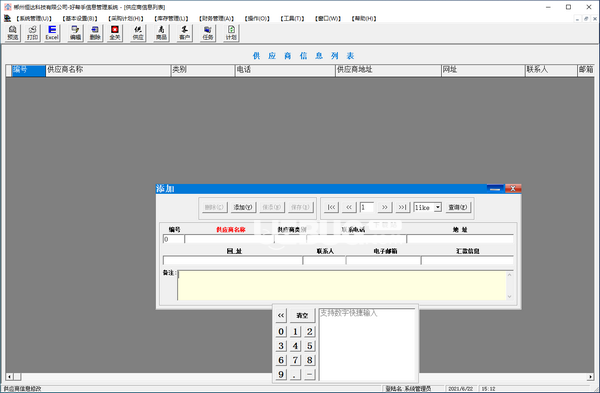Screen dimensions: 600x393
Task: Open the 窗口(W) menu
Action: (328, 18)
